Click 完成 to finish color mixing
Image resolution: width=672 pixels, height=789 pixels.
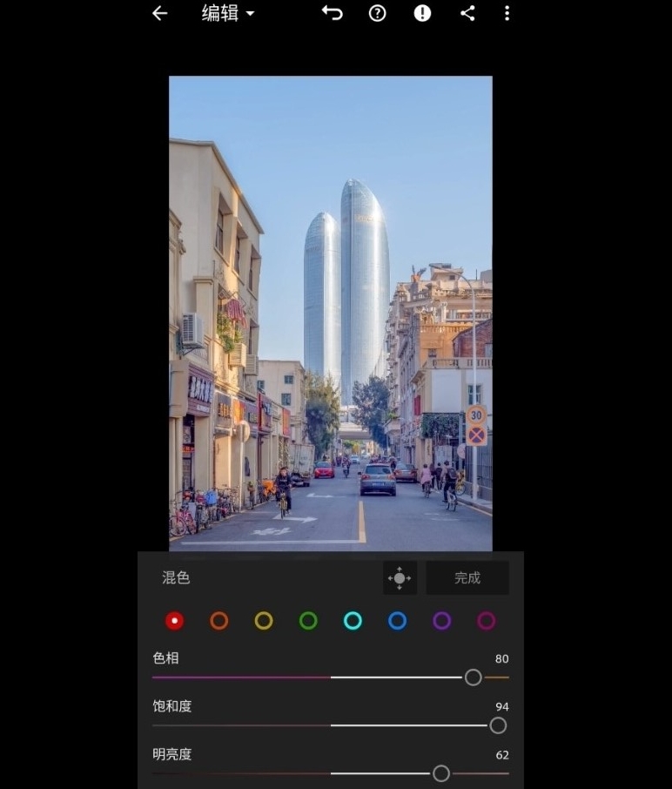click(467, 578)
